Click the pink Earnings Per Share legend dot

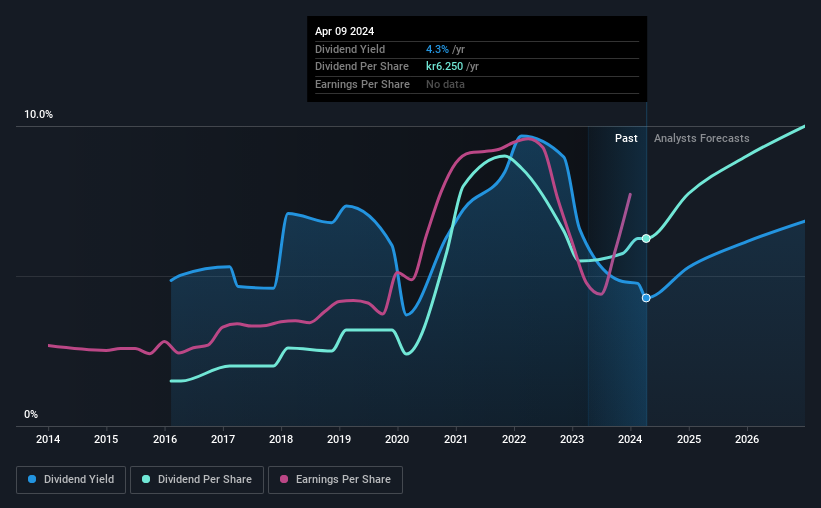click(284, 479)
